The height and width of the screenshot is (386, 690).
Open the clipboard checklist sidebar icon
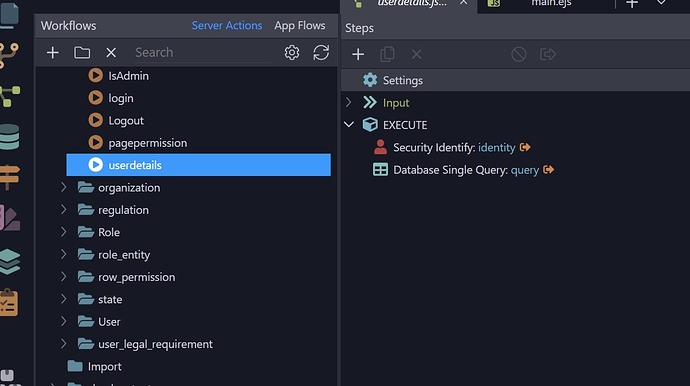tap(10, 303)
